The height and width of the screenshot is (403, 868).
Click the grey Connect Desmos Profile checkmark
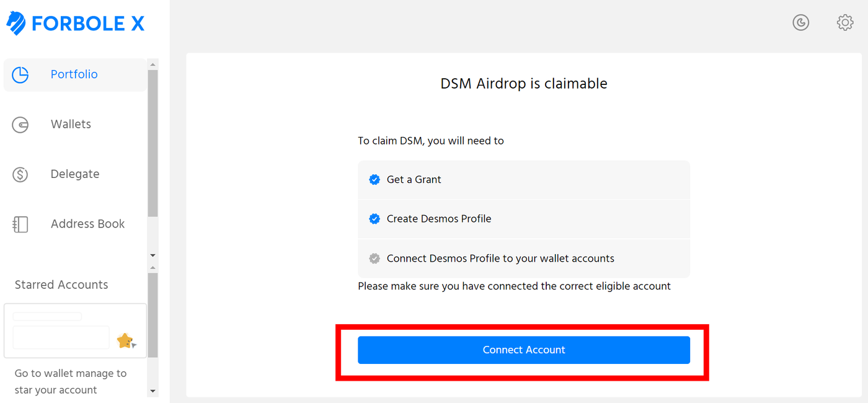374,259
